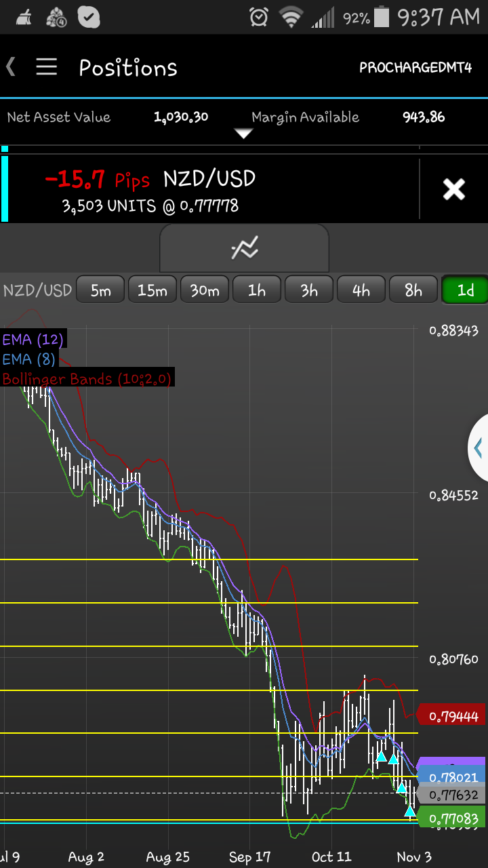
Task: Tap the 0.77083 green price tag
Action: (452, 818)
